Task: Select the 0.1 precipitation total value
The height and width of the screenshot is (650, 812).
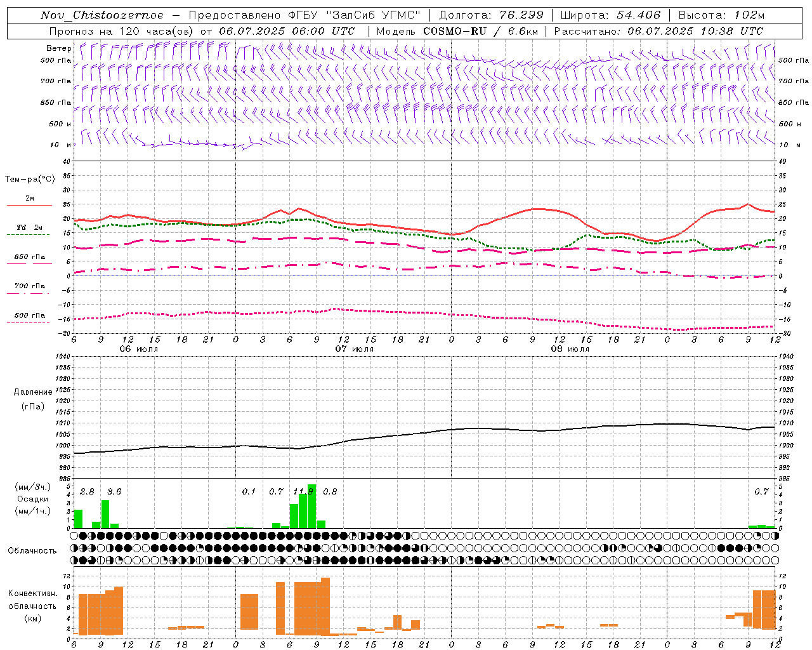Action: coord(249,492)
